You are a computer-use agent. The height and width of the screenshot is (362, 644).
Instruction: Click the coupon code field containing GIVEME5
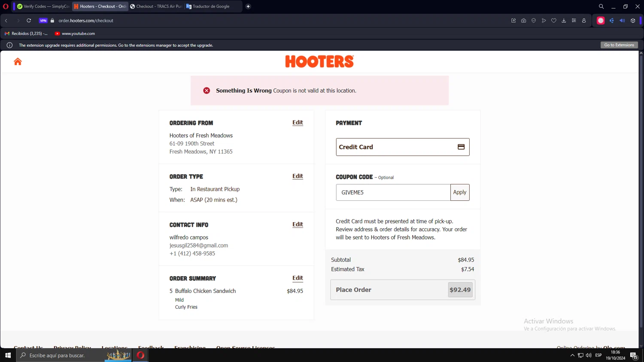pos(393,193)
